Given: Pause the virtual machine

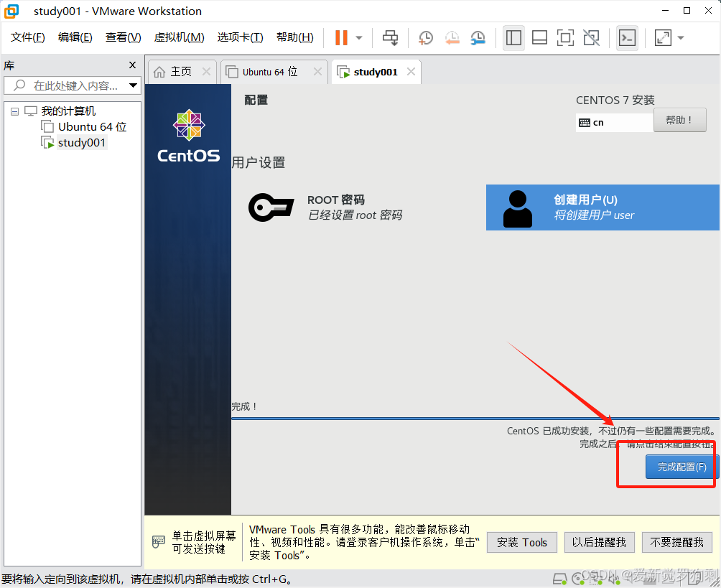Looking at the screenshot, I should (x=341, y=38).
